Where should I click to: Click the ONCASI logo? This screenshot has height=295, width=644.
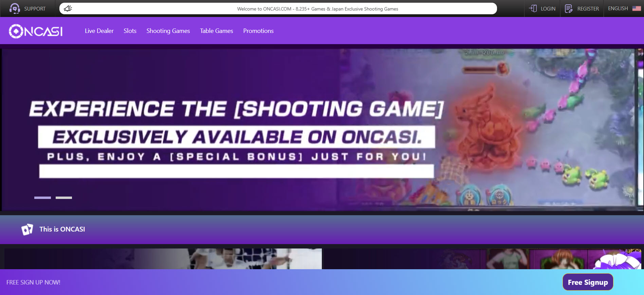(36, 31)
